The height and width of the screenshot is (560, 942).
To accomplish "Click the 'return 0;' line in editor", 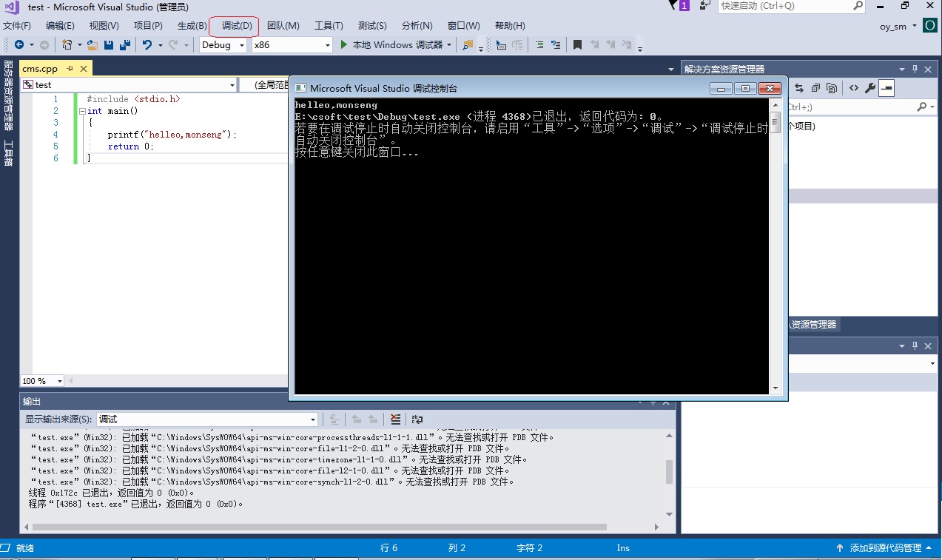I will coord(130,146).
